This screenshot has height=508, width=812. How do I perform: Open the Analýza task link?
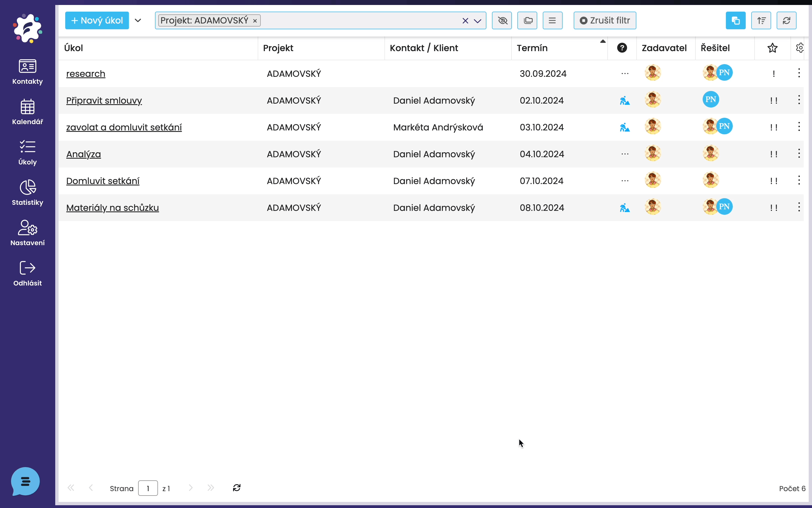click(84, 154)
